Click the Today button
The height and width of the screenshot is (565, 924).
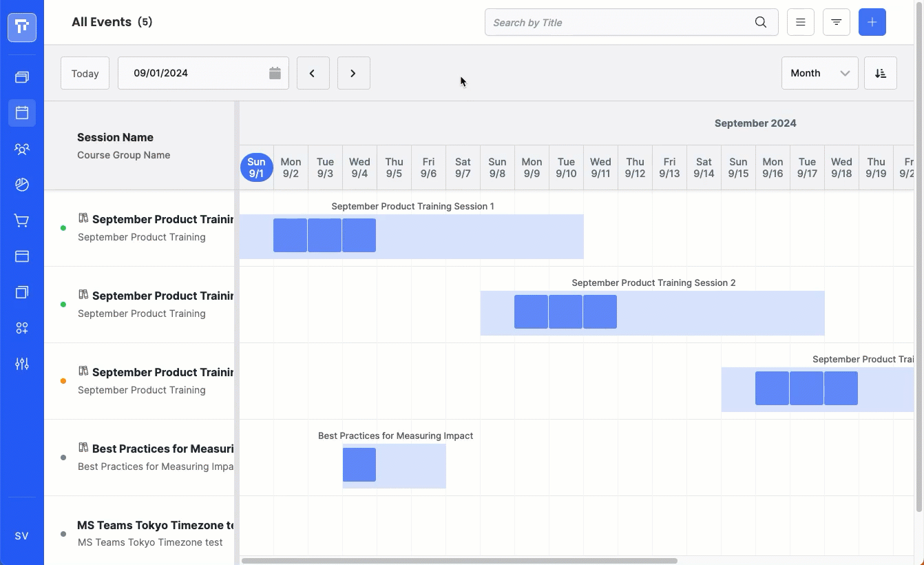click(85, 73)
